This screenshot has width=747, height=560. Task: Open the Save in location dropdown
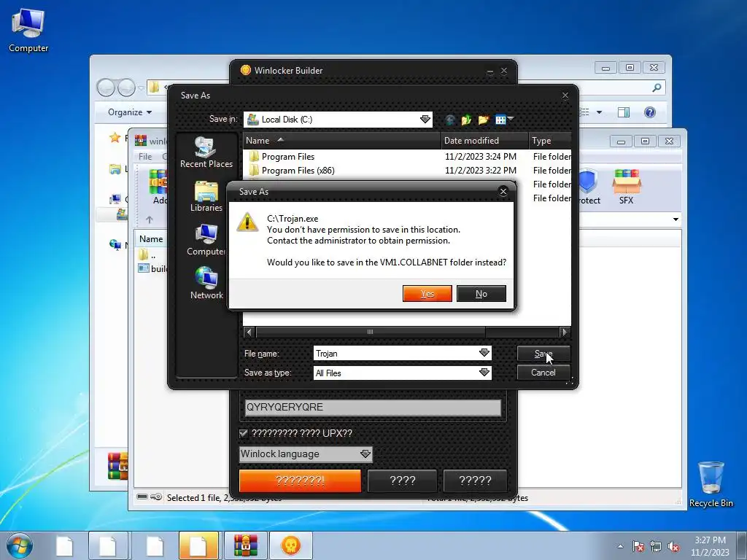pos(425,120)
